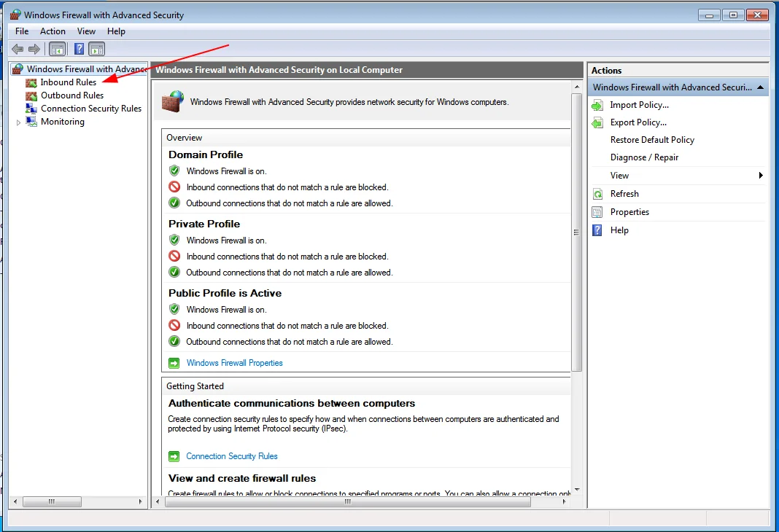779x532 pixels.
Task: Click the center pane scroll up arrow
Action: 577,87
